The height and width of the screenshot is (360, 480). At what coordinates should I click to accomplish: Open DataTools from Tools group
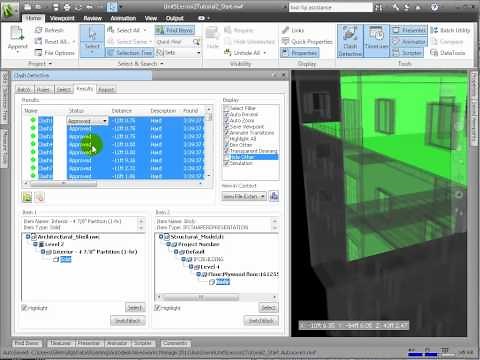pos(448,53)
